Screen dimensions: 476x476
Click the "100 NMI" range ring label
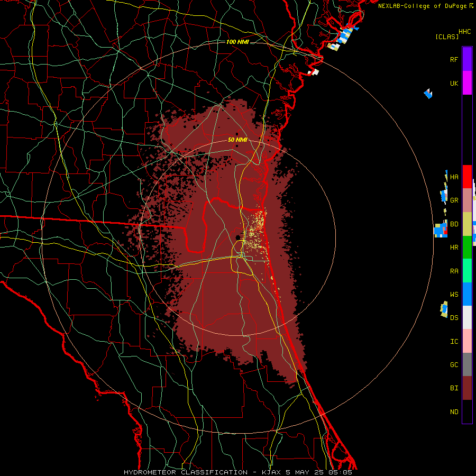click(x=237, y=42)
